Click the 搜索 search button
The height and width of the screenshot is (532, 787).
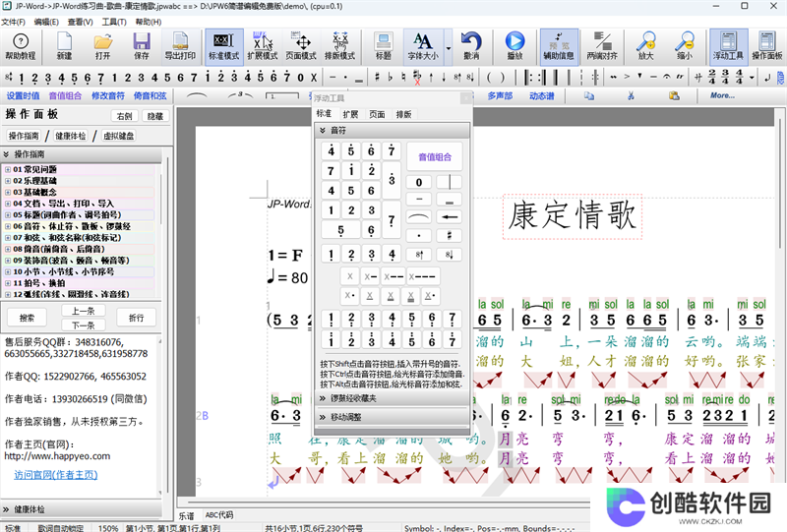[27, 318]
